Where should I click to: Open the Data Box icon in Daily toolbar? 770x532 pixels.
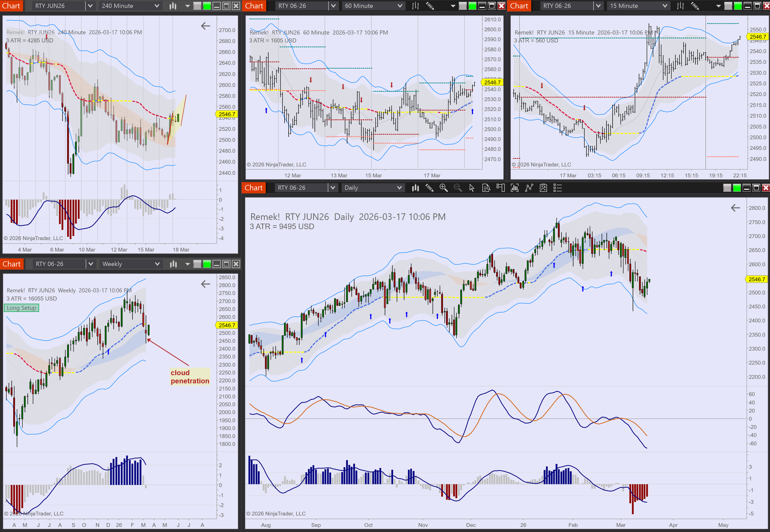point(486,188)
